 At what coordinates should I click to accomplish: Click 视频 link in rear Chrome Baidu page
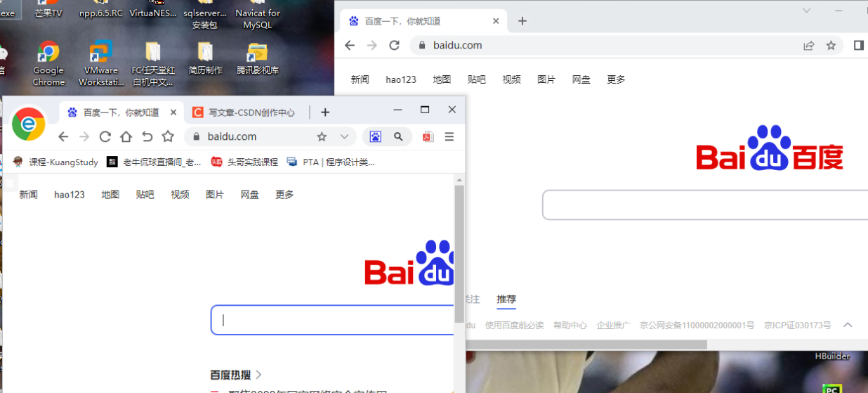point(511,79)
